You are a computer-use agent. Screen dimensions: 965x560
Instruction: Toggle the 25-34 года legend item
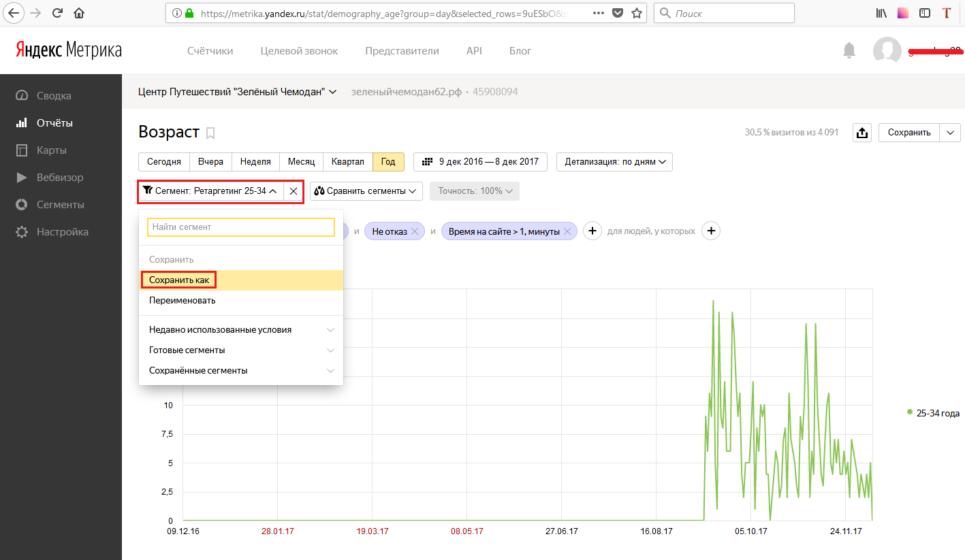(934, 412)
